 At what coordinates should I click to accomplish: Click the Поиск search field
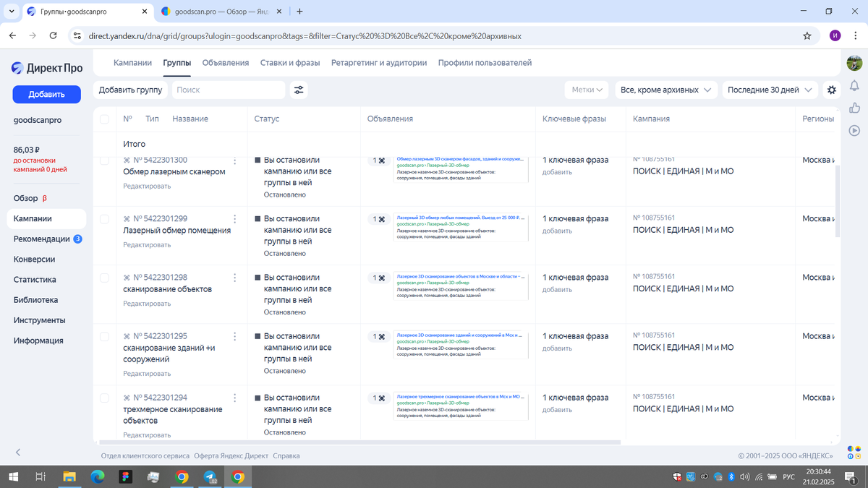pyautogui.click(x=229, y=90)
